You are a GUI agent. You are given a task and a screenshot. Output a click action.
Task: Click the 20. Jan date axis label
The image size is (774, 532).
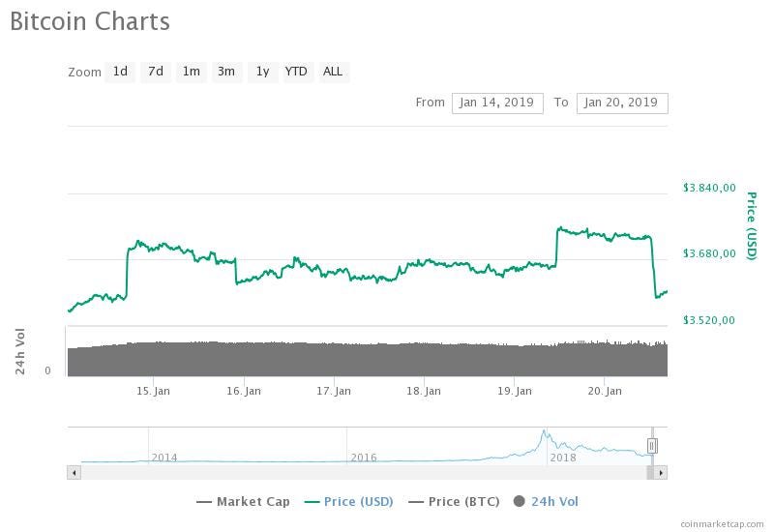pos(605,392)
